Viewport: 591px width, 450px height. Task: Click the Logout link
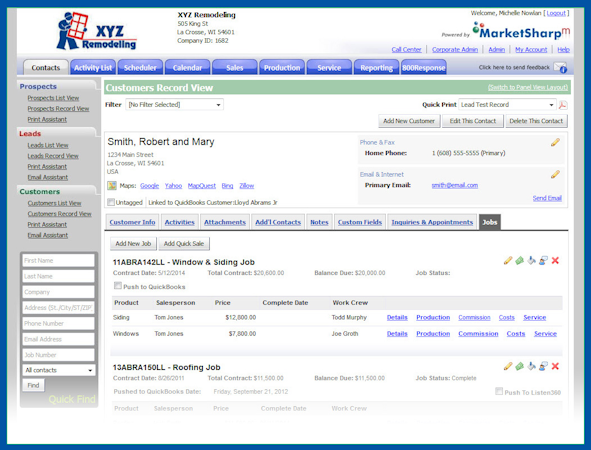(556, 13)
